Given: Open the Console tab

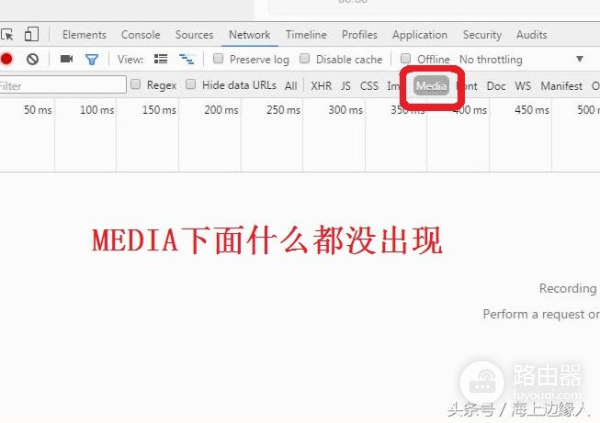Looking at the screenshot, I should [140, 35].
